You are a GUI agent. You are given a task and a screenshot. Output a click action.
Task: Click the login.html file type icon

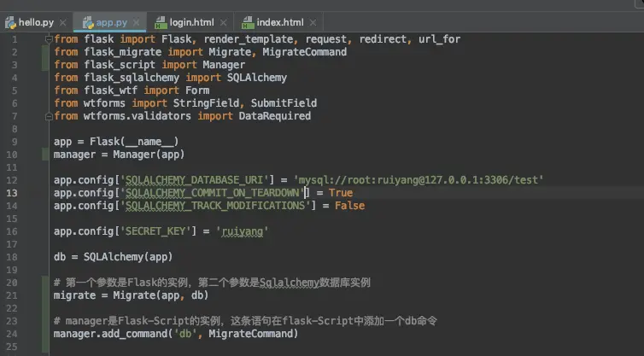[161, 22]
